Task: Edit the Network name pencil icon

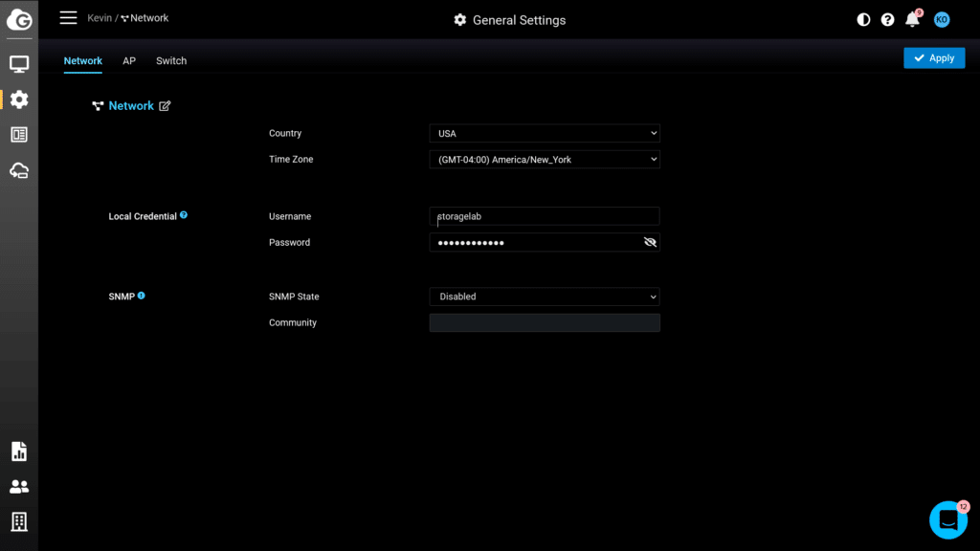Action: point(165,105)
